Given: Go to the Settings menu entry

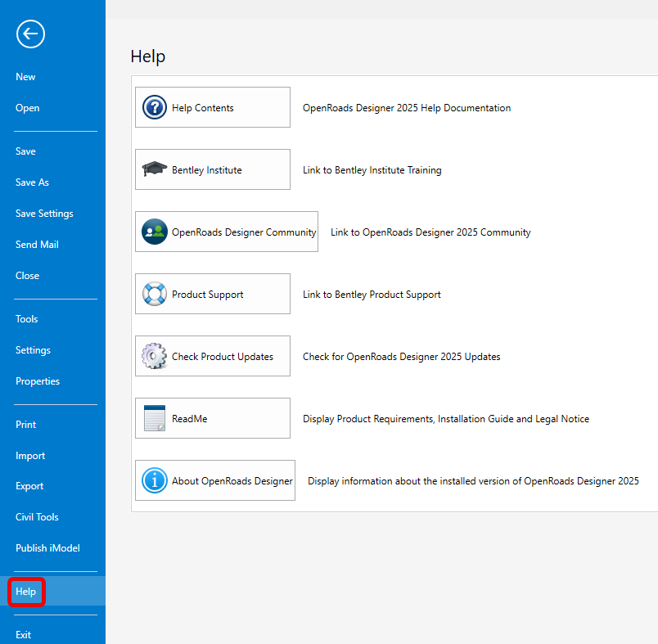Looking at the screenshot, I should click(33, 350).
